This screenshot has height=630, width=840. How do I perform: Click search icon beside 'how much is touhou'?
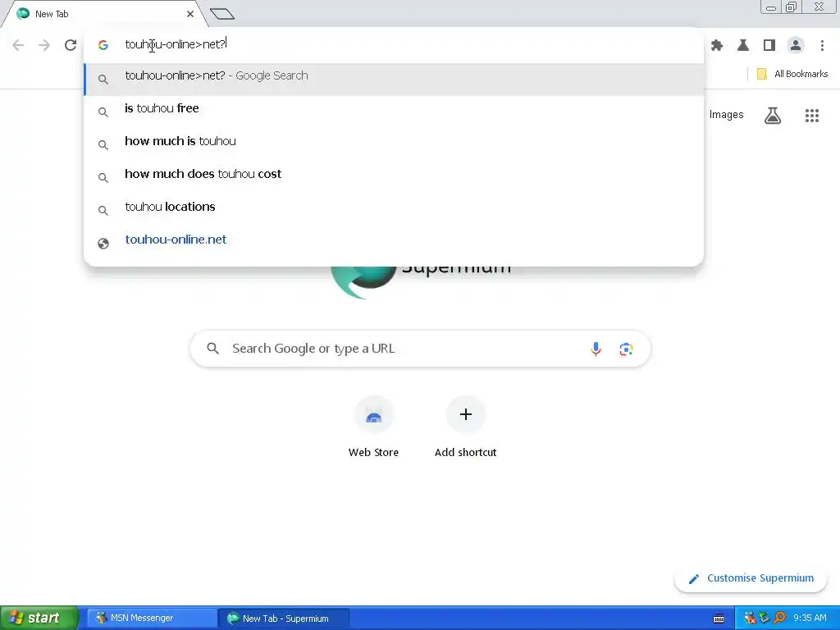point(103,145)
